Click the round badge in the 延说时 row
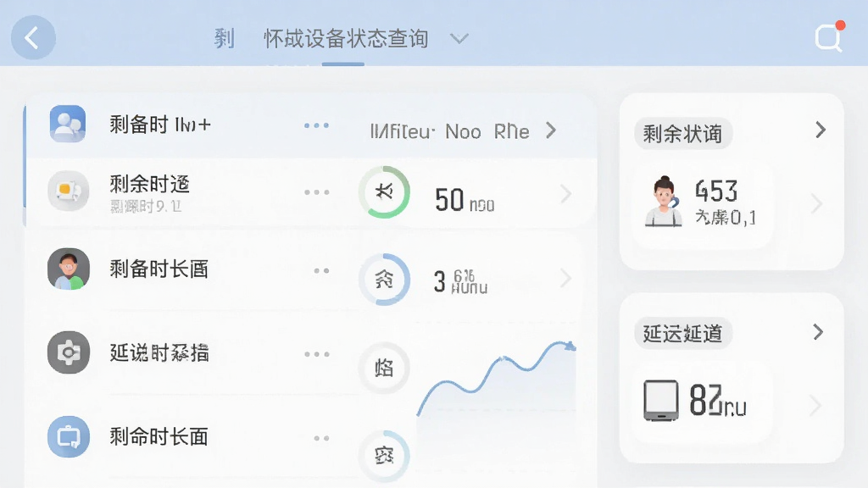The height and width of the screenshot is (488, 868). (384, 368)
